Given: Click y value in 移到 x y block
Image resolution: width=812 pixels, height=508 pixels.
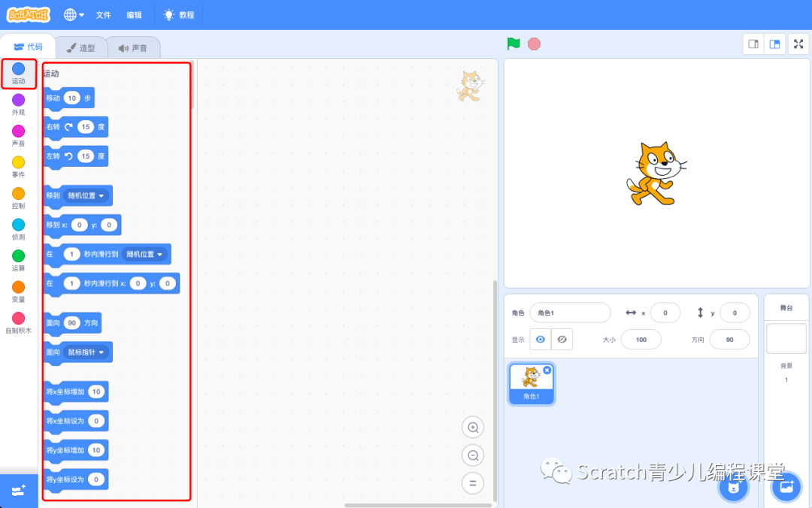Looking at the screenshot, I should 109,225.
